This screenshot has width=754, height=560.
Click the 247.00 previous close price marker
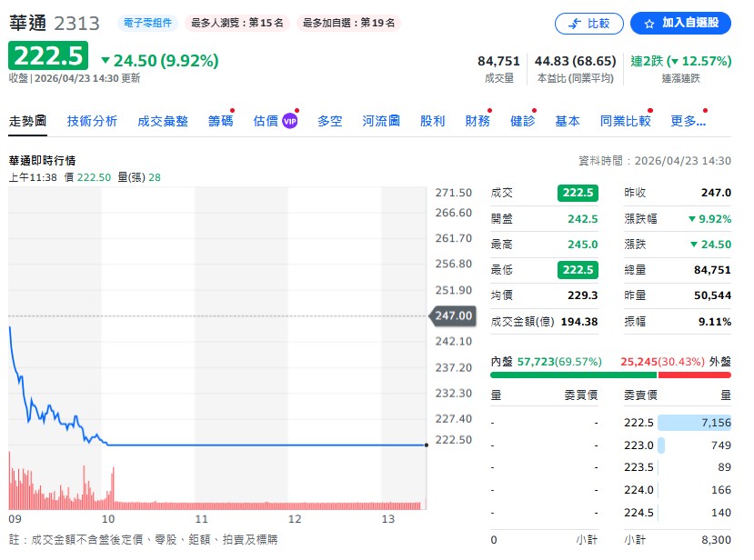click(x=453, y=315)
